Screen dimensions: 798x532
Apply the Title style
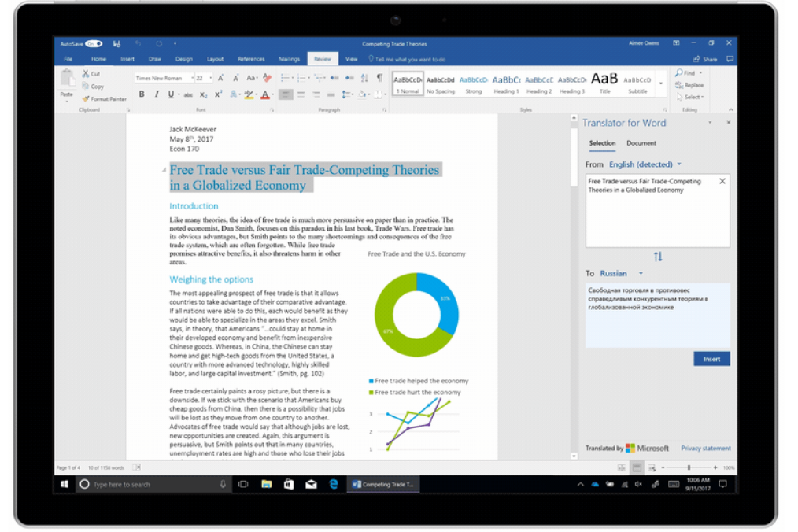604,84
